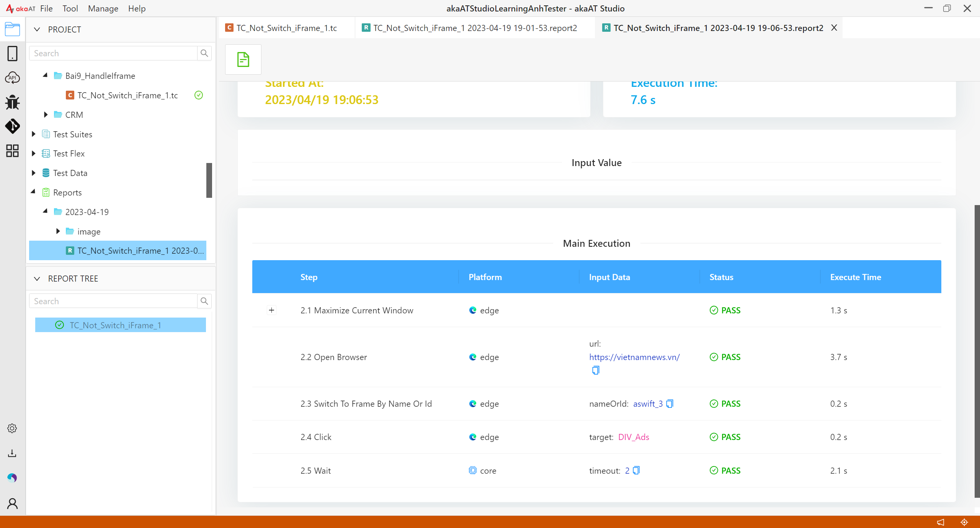Expand the Test Data node
Viewport: 980px width, 528px height.
[x=34, y=173]
